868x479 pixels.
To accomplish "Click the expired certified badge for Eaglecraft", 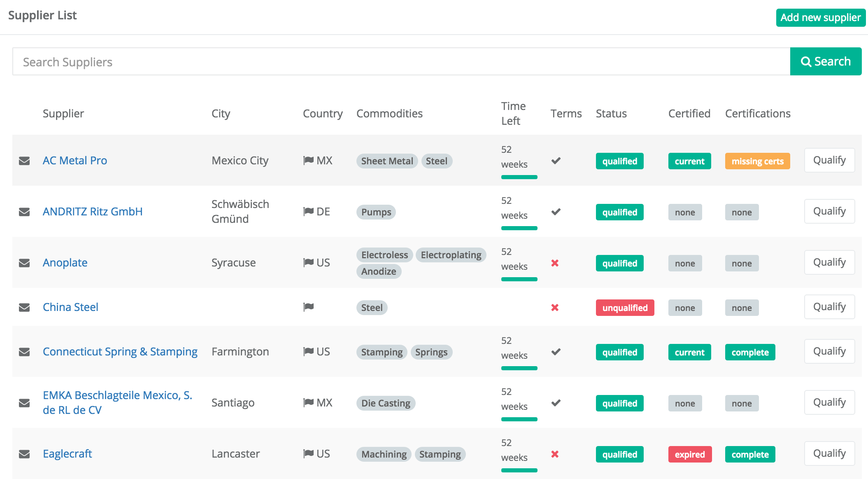I will (690, 454).
